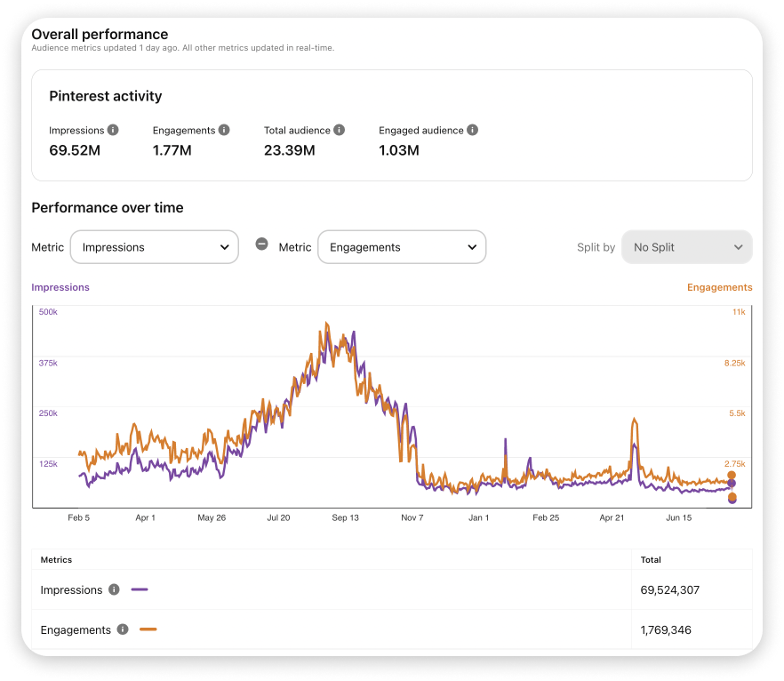Click the Total audience info icon
Image resolution: width=784 pixels, height=681 pixels.
click(339, 130)
